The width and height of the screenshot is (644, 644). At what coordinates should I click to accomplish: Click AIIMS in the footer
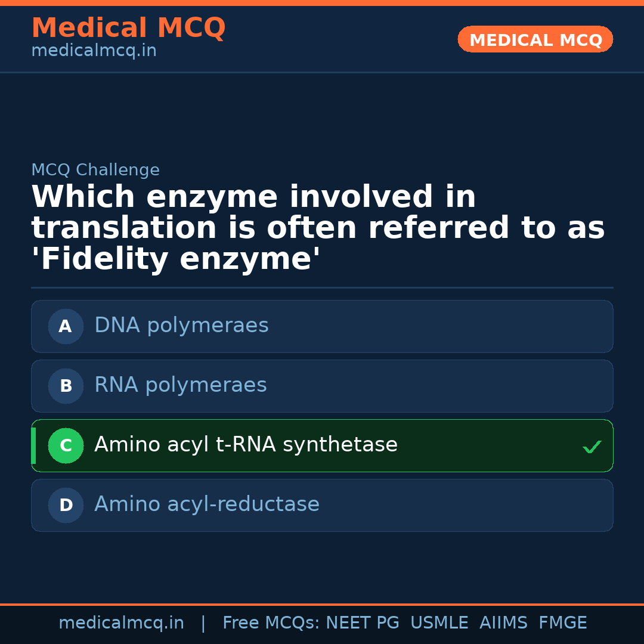point(503,623)
